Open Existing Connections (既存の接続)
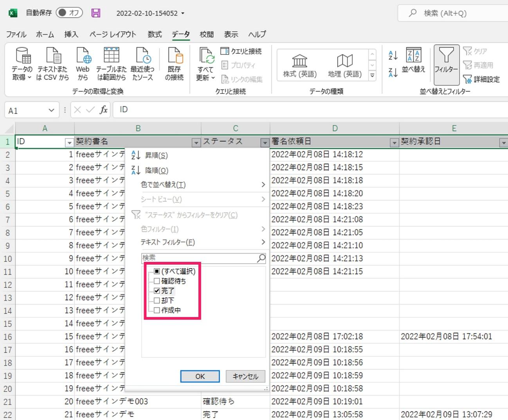Image resolution: width=508 pixels, height=420 pixels. [x=175, y=64]
